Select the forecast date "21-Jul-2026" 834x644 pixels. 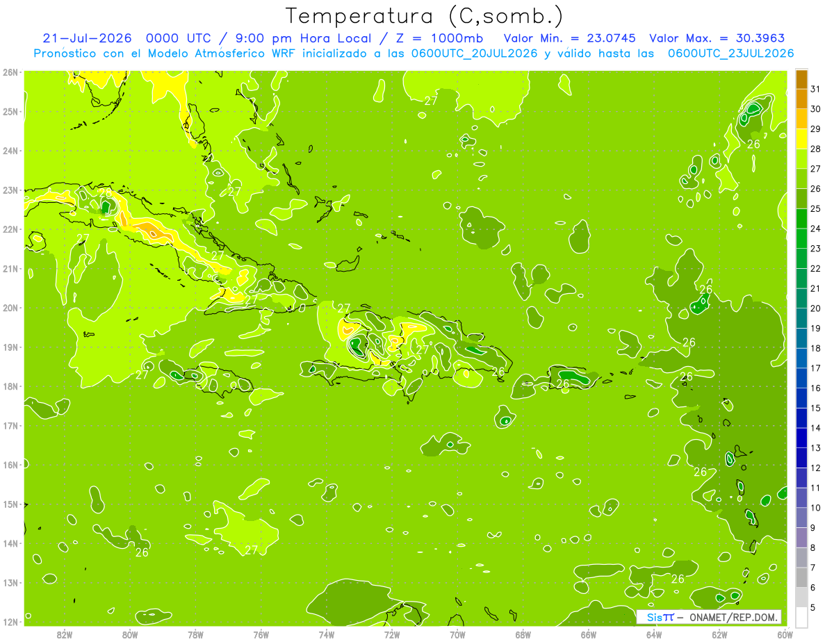tap(88, 38)
